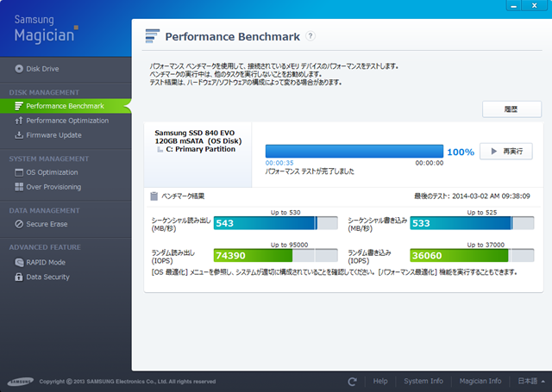
Task: Click the random read 74390 bar
Action: [276, 255]
